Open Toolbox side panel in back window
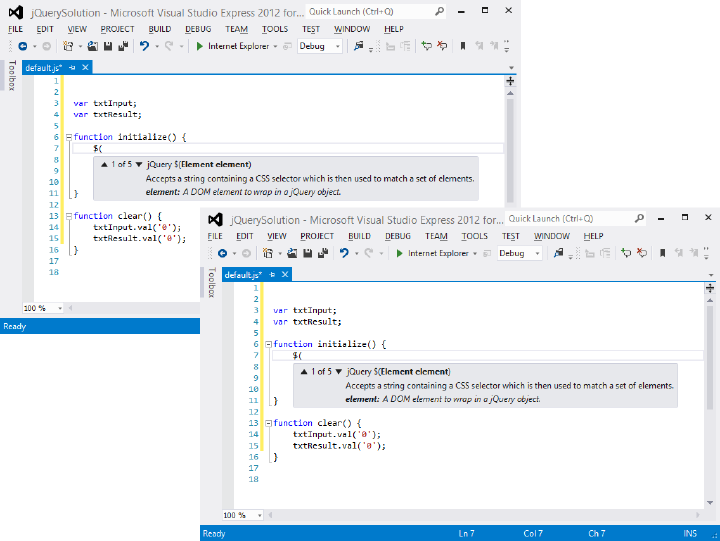 11,75
